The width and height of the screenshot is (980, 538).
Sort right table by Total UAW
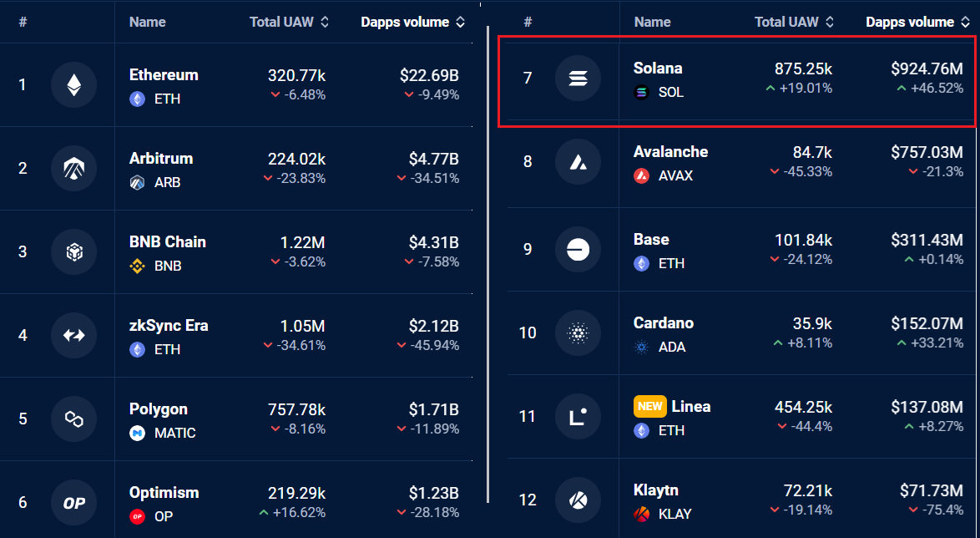click(x=793, y=23)
